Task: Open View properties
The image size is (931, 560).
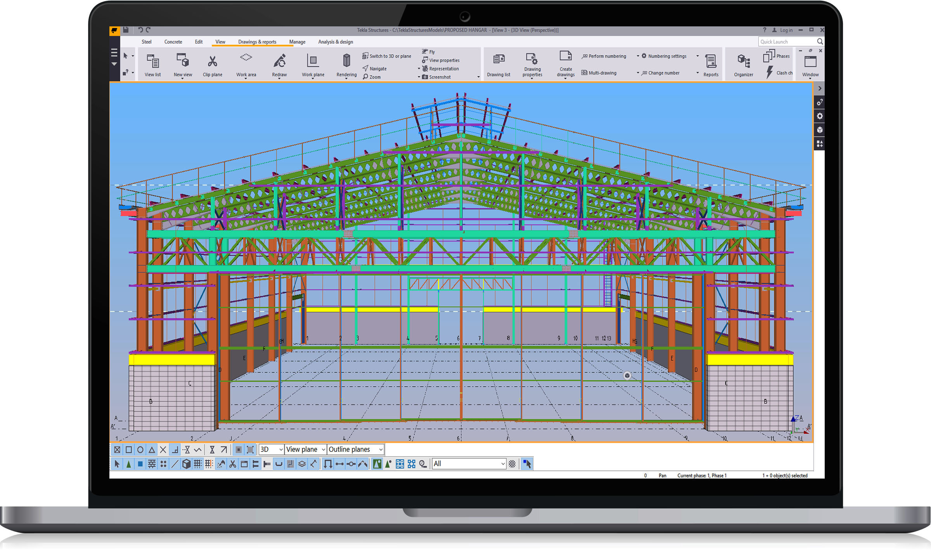Action: tap(441, 60)
